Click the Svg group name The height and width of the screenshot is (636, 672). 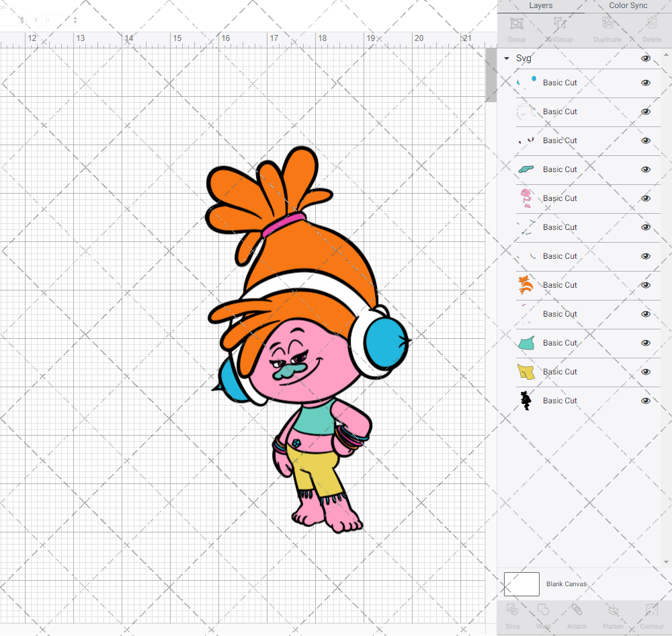point(523,58)
